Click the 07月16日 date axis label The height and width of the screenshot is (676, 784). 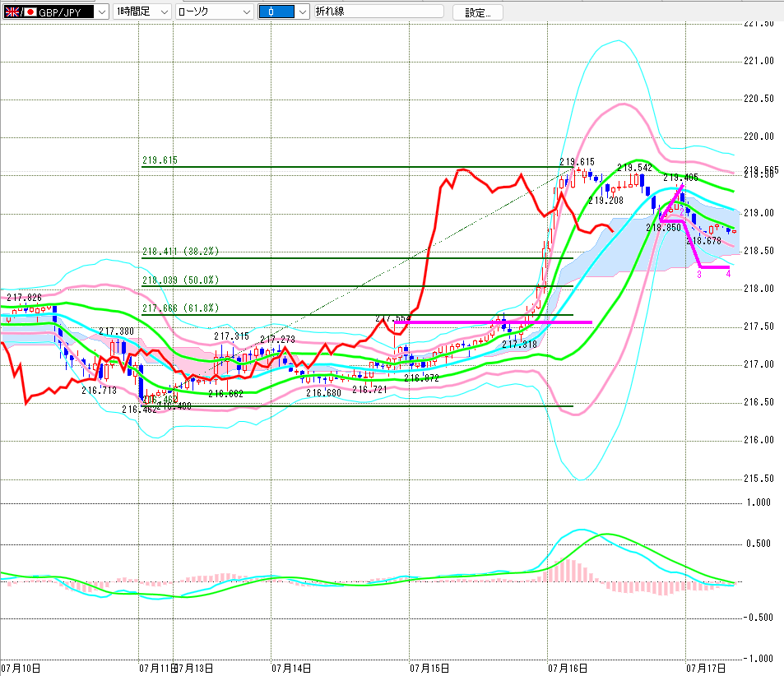point(568,669)
